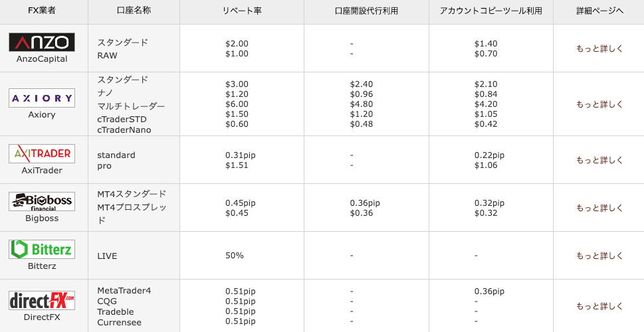Select the Axiory マルチトレーダー account name

click(131, 106)
